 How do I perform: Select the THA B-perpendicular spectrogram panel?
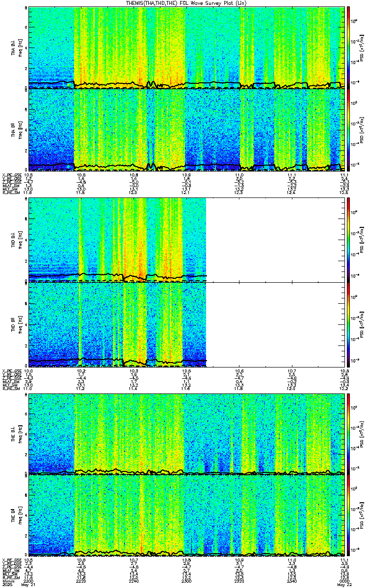[x=186, y=48]
